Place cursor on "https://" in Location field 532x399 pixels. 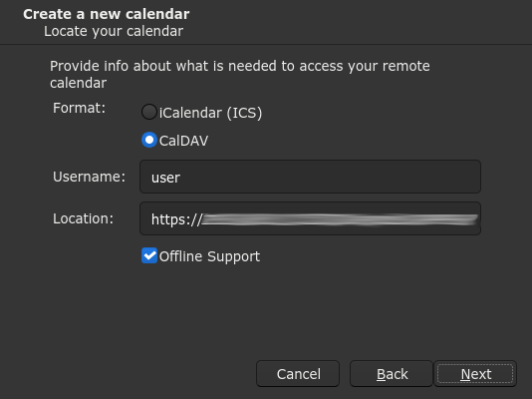click(x=176, y=219)
